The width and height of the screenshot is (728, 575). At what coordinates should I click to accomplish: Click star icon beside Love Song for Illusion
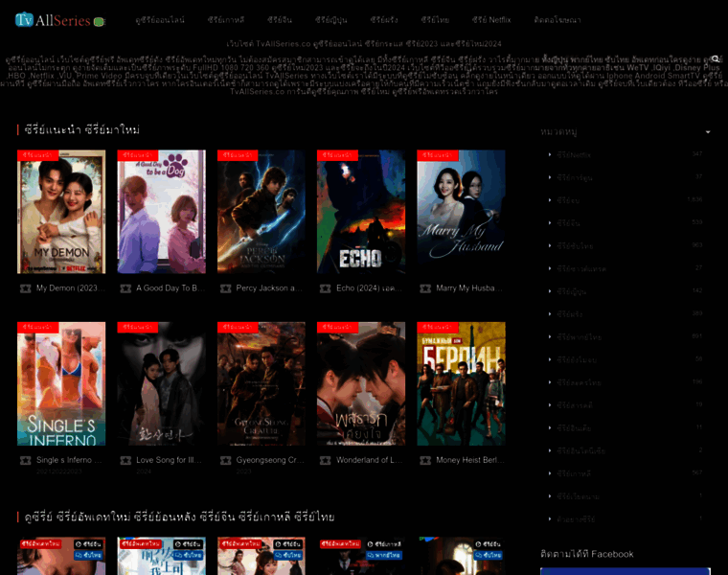[x=125, y=460]
